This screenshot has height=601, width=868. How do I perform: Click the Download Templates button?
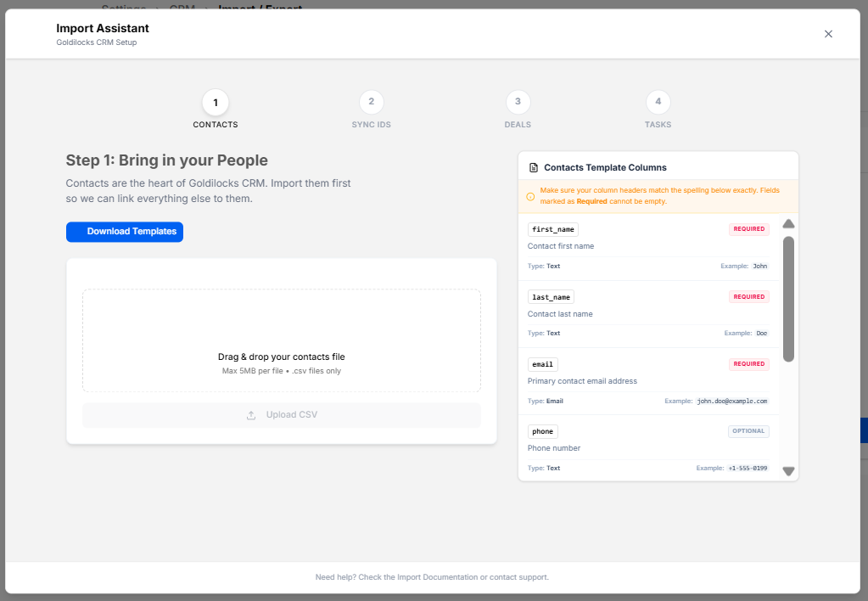coord(125,232)
